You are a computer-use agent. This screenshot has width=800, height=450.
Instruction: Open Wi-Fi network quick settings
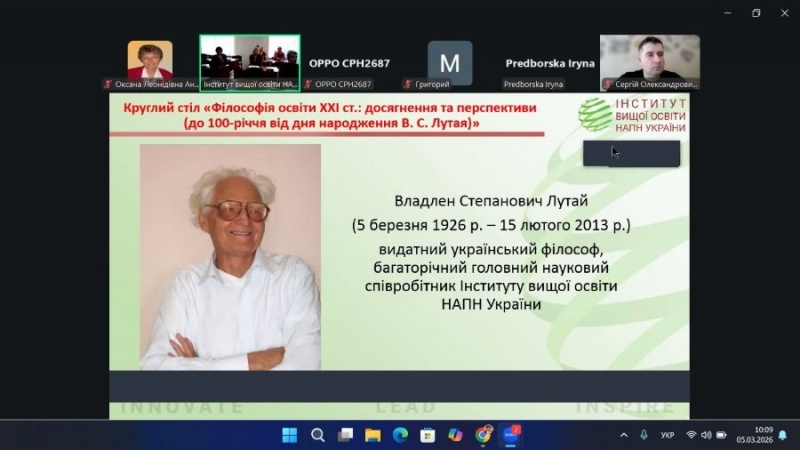(691, 435)
